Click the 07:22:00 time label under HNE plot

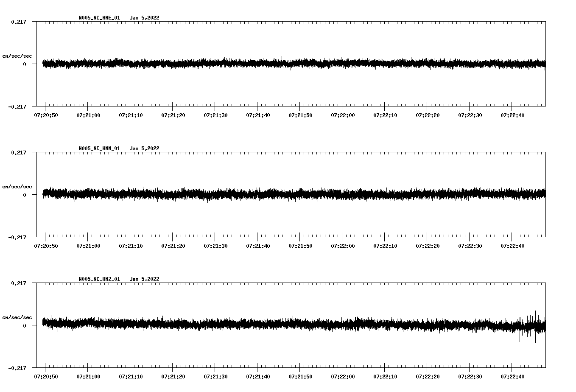[343, 115]
